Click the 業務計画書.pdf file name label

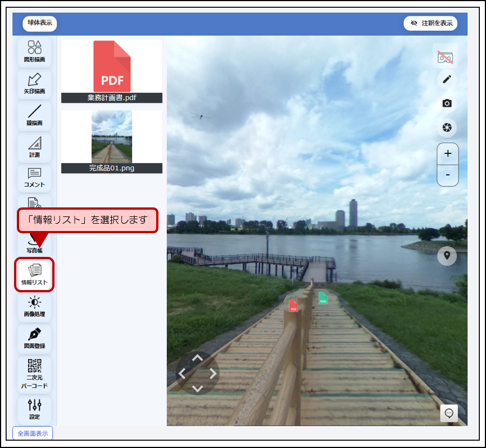coord(112,98)
